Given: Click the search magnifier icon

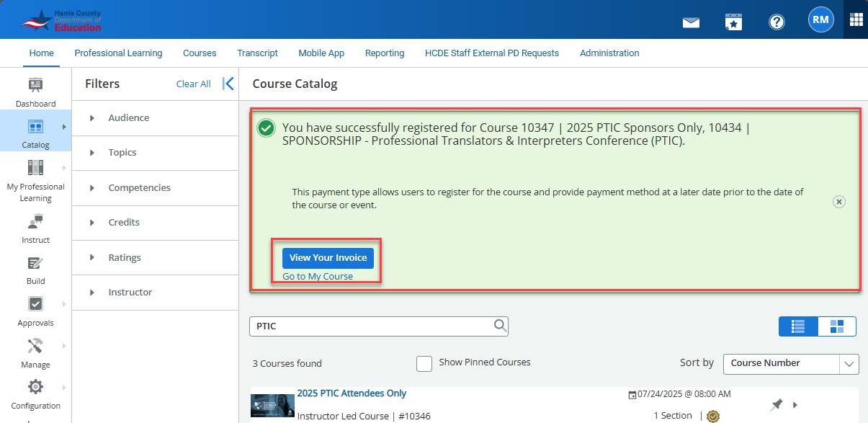Looking at the screenshot, I should (500, 326).
